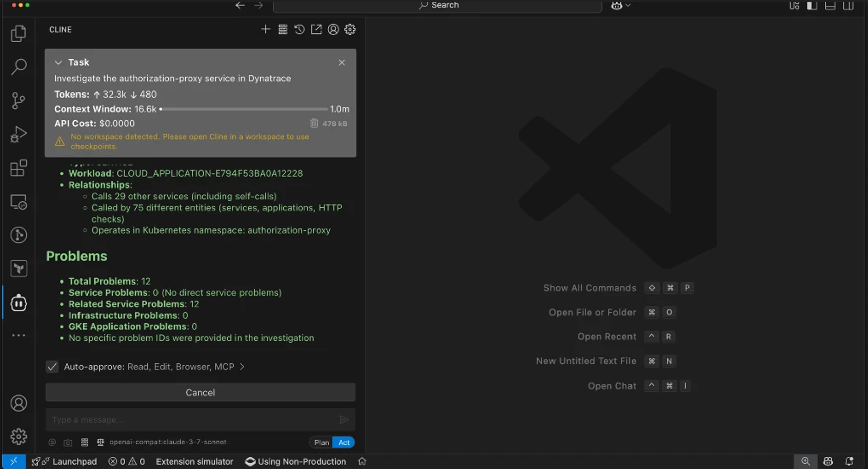This screenshot has width=868, height=469.
Task: Open the Remote Explorer view
Action: (x=19, y=202)
